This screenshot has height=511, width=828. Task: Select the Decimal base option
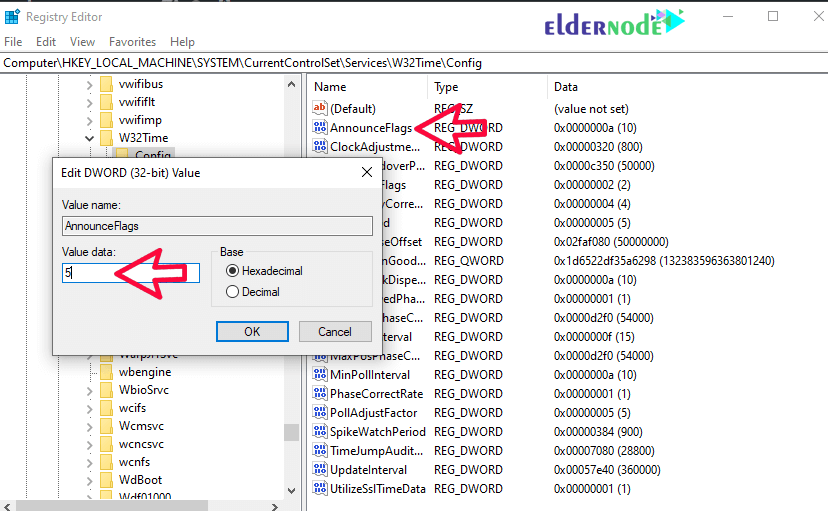[x=233, y=292]
